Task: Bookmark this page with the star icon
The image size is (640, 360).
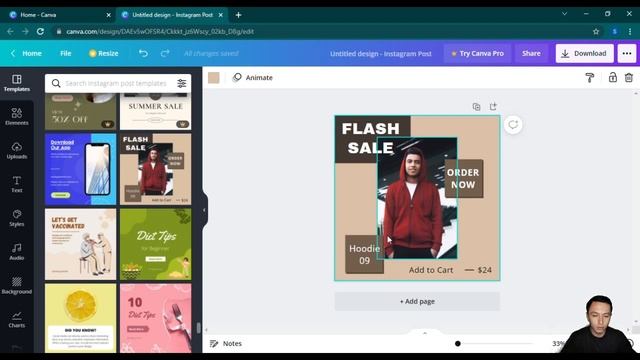Action: pos(596,31)
